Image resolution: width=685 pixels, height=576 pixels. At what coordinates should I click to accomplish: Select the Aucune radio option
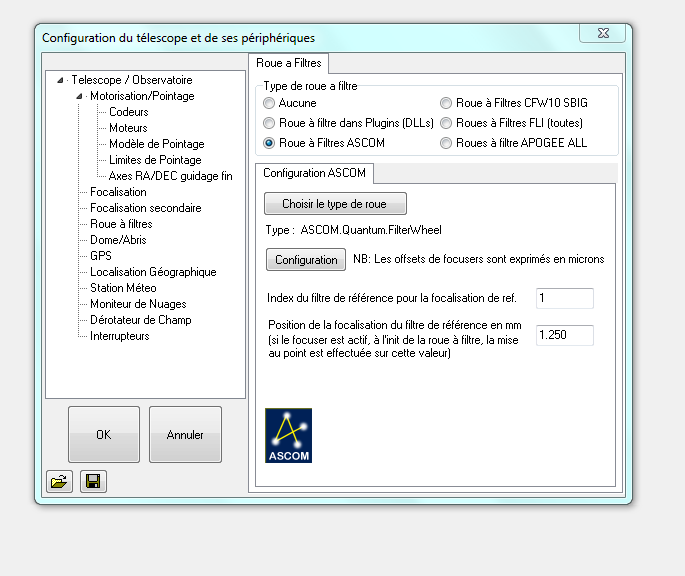point(268,103)
